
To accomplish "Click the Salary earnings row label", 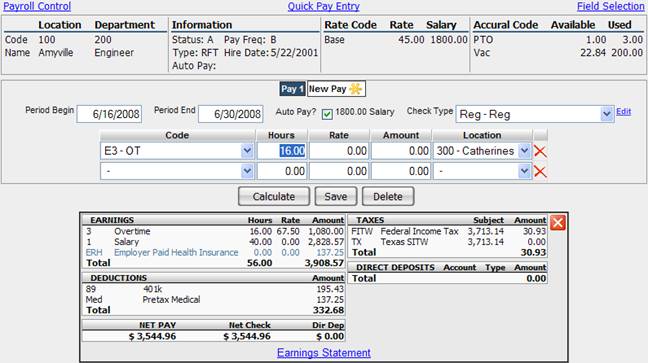I will [126, 242].
